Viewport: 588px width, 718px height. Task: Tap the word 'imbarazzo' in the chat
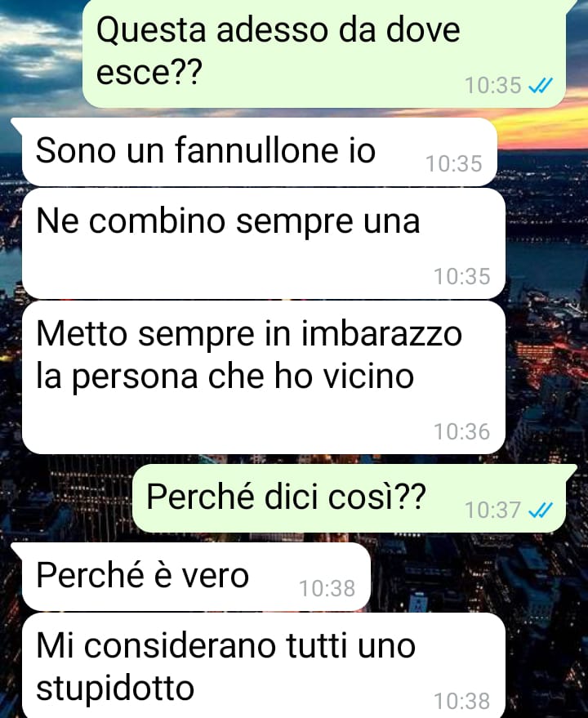381,333
